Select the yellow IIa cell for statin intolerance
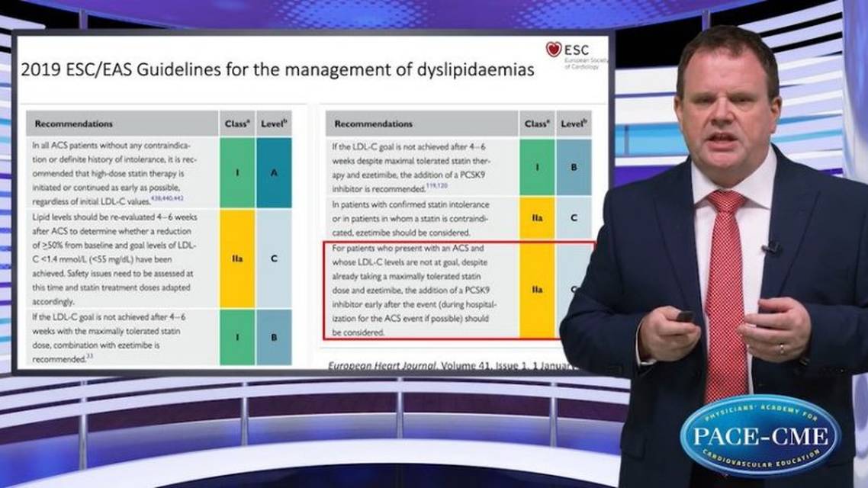The width and height of the screenshot is (868, 488). pos(538,217)
